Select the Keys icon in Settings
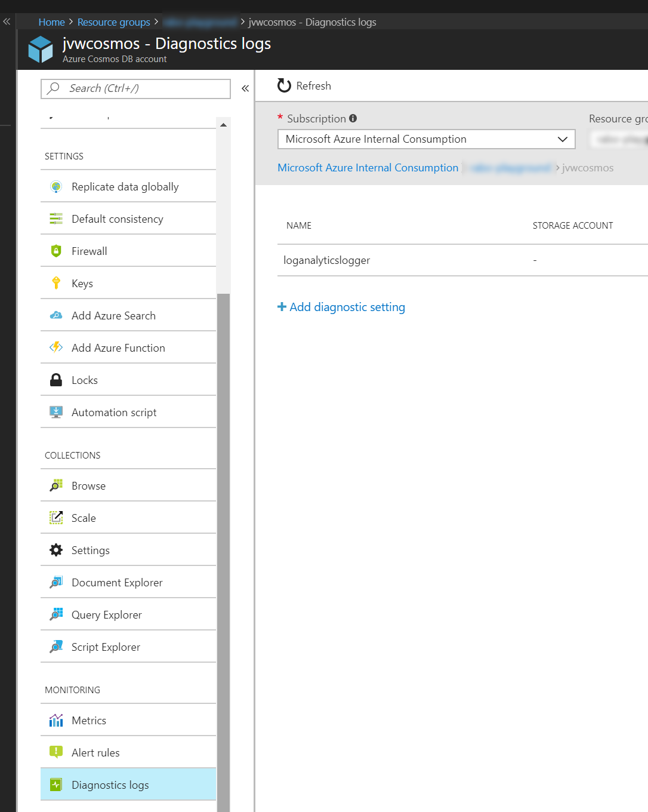Screen dimensions: 648x812 pyautogui.click(x=55, y=283)
